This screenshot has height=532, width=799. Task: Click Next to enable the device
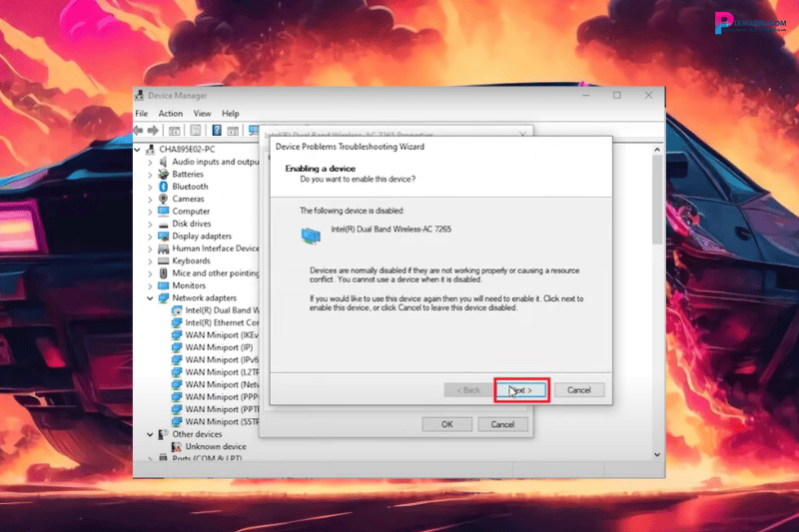pos(521,389)
